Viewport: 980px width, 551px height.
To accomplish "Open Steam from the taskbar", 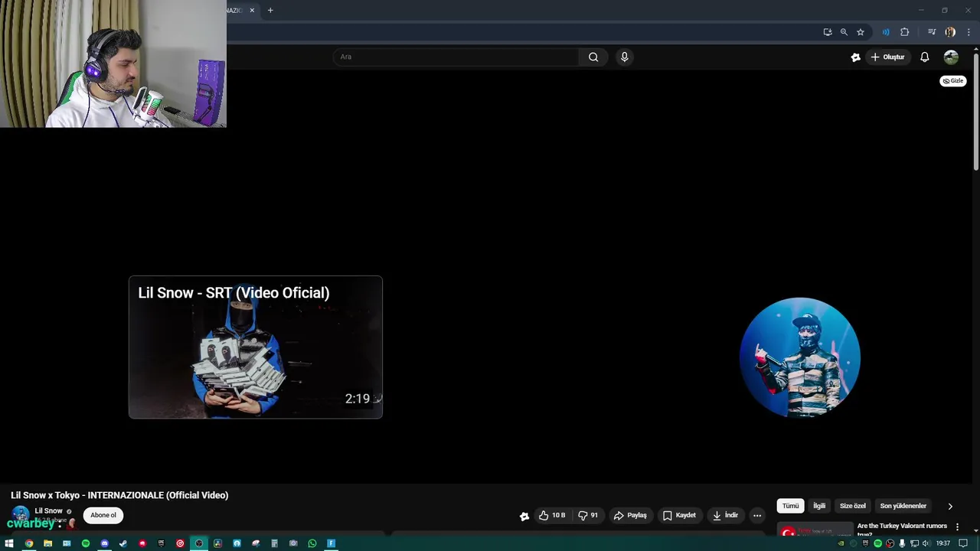I will 123,543.
